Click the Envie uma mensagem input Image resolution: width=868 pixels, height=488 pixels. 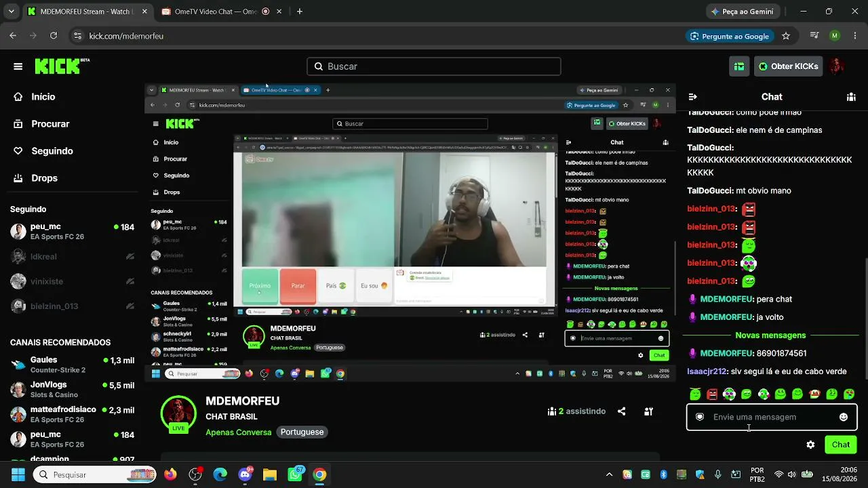coord(772,418)
